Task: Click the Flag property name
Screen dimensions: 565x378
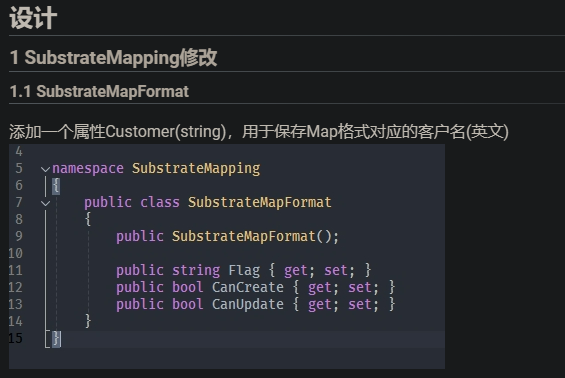Action: tap(244, 271)
